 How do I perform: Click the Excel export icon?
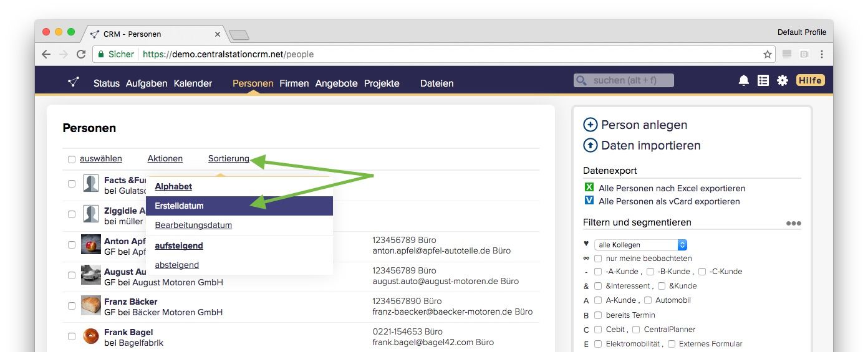[x=589, y=188]
